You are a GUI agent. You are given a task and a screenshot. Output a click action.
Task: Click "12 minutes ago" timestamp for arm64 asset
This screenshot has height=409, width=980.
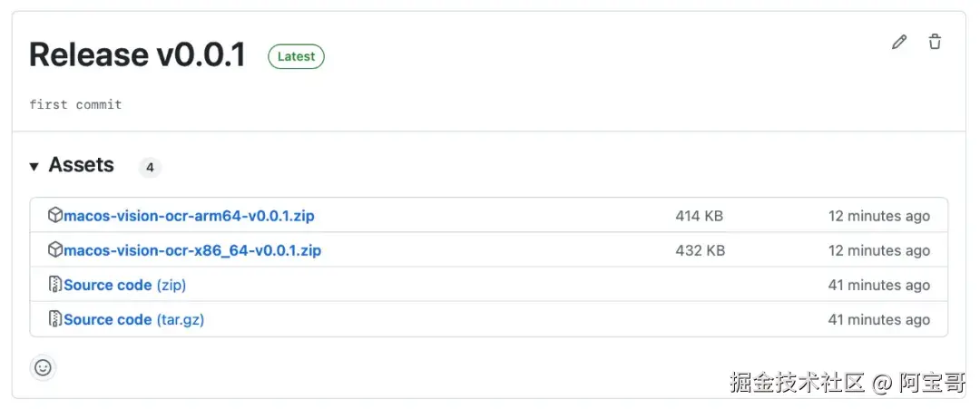click(878, 216)
